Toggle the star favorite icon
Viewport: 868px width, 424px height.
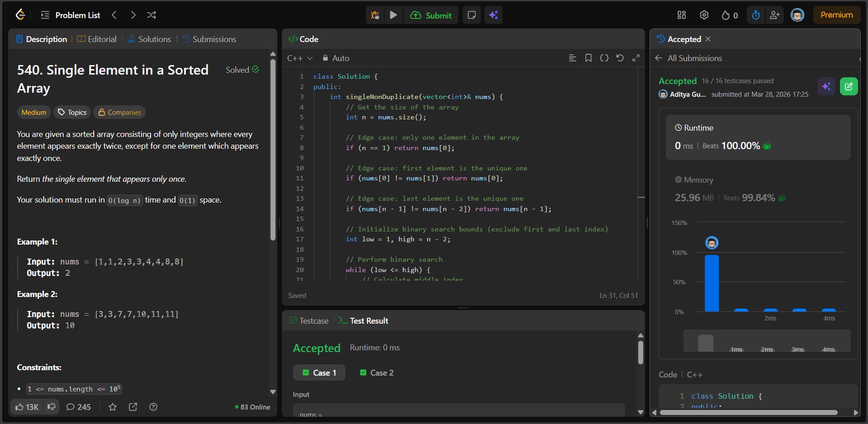point(113,407)
